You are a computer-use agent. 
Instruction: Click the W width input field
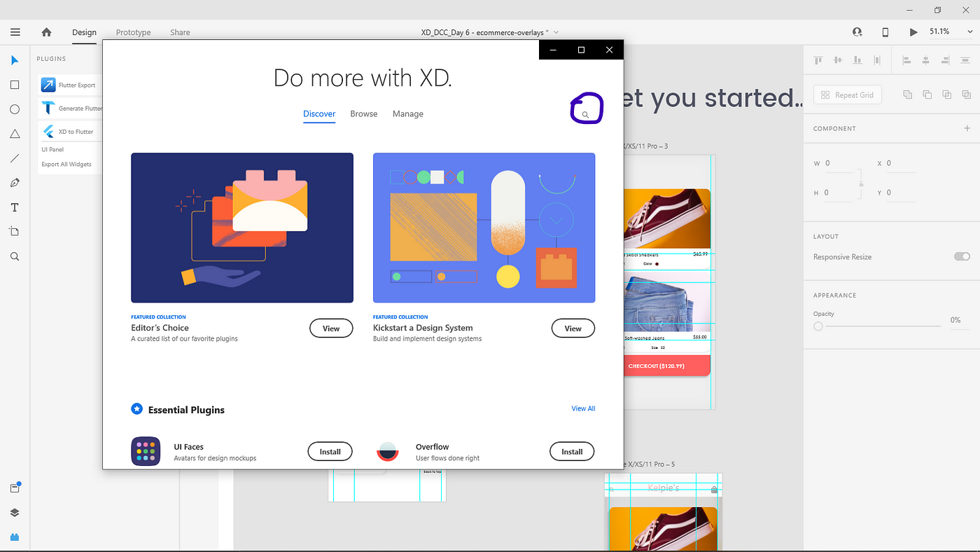click(838, 163)
